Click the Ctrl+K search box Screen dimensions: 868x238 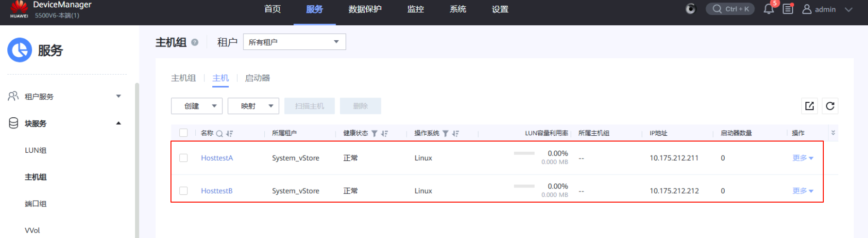point(731,9)
